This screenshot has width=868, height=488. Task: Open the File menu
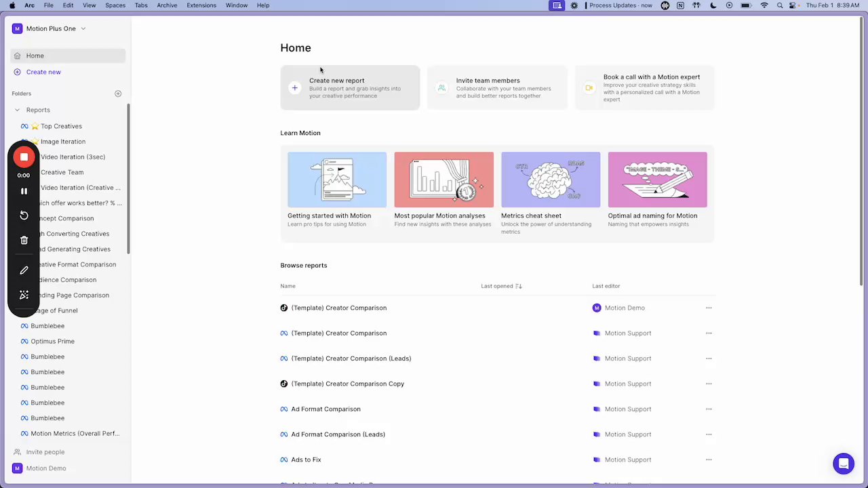point(49,5)
